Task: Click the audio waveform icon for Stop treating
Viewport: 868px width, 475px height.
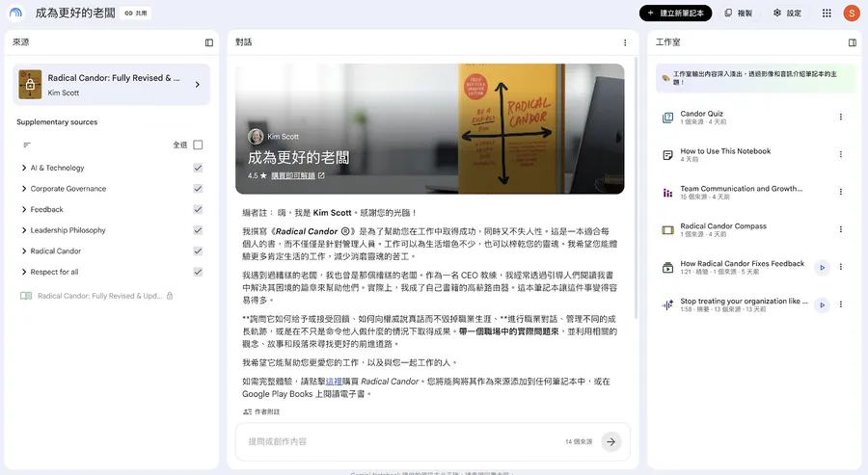Action: [x=667, y=305]
